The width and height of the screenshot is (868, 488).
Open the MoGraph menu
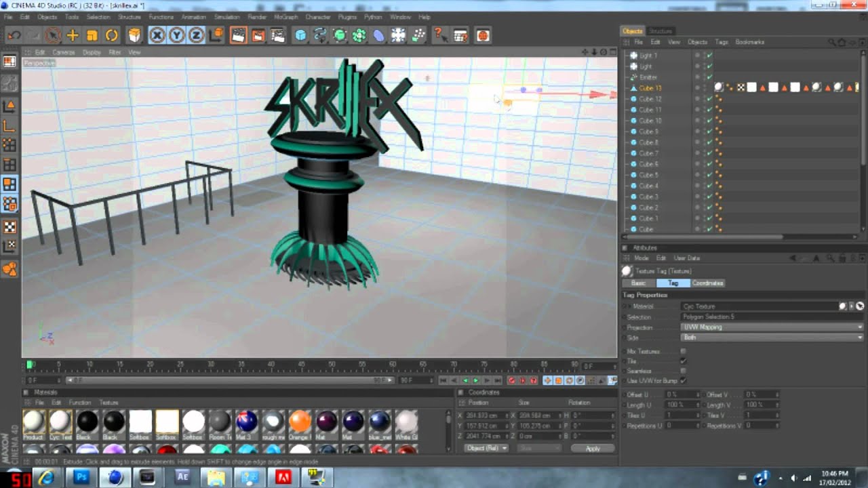pos(285,17)
